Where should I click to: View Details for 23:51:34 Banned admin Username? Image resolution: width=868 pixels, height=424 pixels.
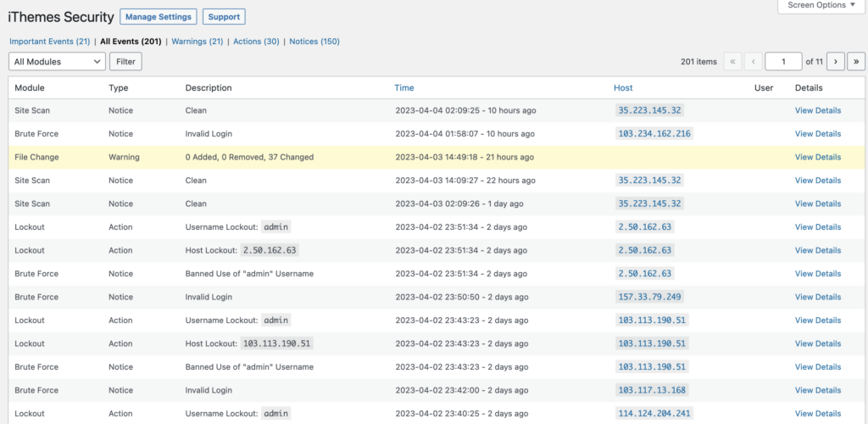818,273
